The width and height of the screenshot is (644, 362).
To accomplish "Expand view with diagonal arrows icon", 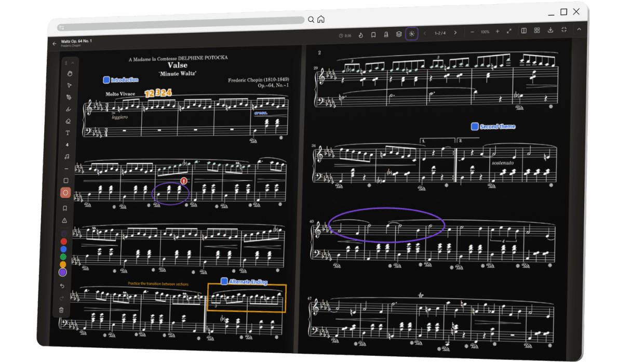I will click(x=509, y=31).
